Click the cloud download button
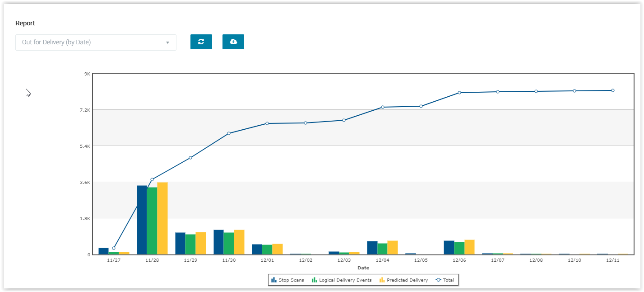The height and width of the screenshot is (292, 644). 233,42
